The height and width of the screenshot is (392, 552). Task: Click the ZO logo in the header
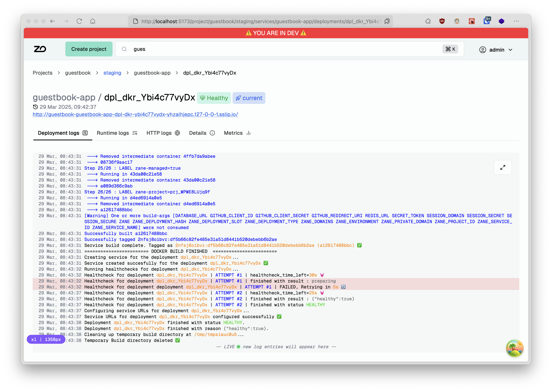coord(40,49)
